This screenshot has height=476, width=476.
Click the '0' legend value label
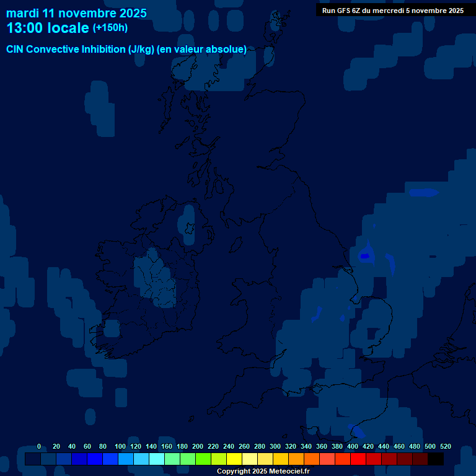[x=39, y=446]
